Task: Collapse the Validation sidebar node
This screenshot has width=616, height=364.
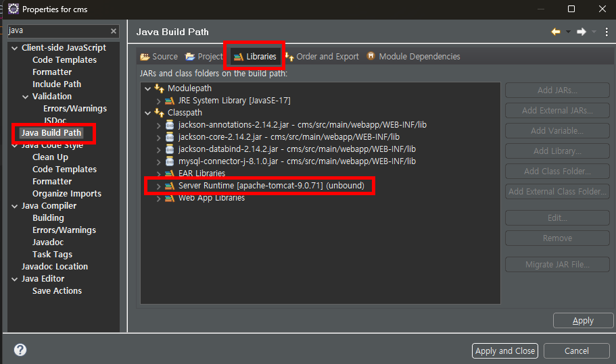Action: point(26,97)
